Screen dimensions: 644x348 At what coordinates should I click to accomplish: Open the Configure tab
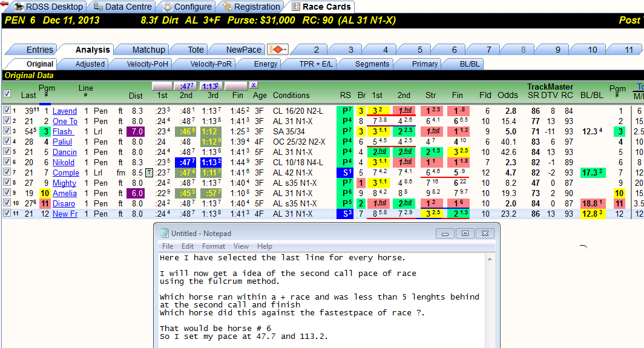[187, 7]
